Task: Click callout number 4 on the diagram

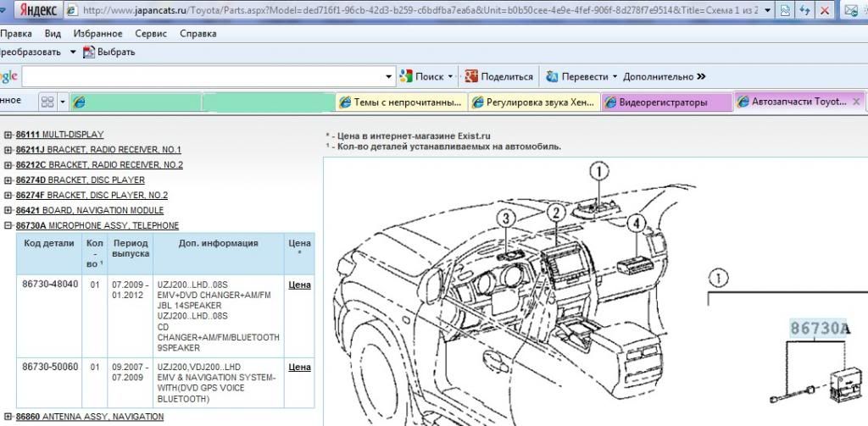Action: [x=636, y=223]
